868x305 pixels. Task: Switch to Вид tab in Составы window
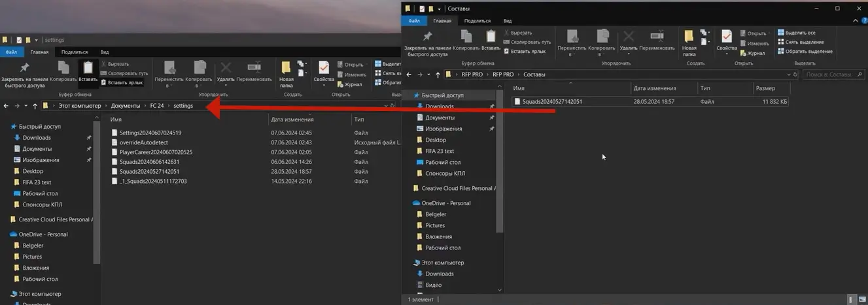tap(508, 21)
